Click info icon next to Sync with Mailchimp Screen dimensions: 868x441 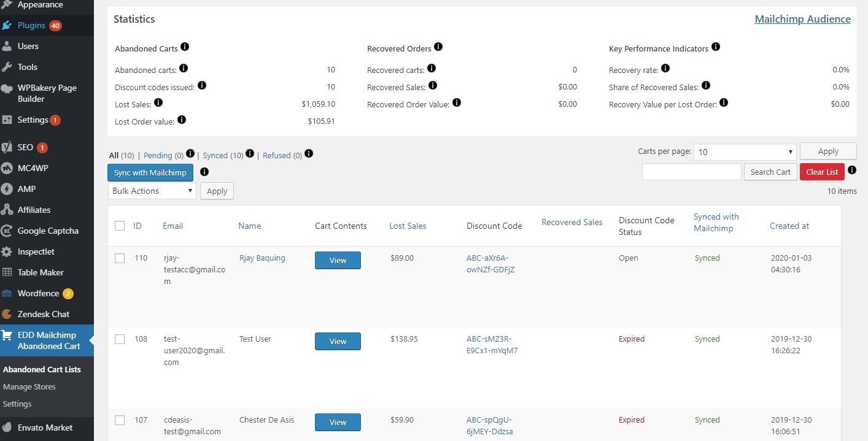pyautogui.click(x=204, y=172)
